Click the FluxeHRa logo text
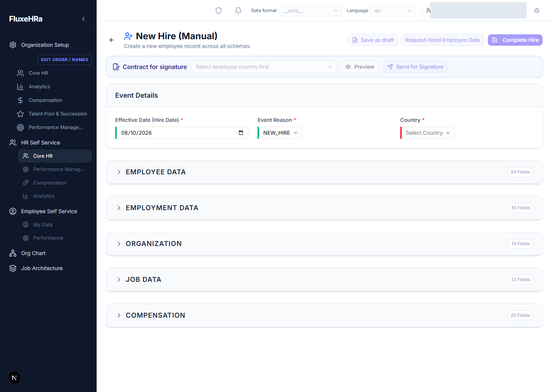552x392 pixels. (26, 19)
